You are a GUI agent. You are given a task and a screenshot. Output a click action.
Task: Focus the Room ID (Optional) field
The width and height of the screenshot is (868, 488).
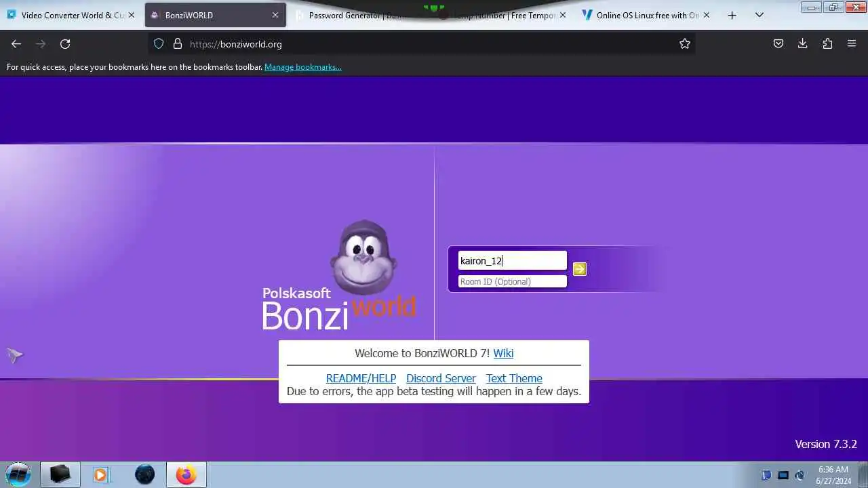(513, 281)
